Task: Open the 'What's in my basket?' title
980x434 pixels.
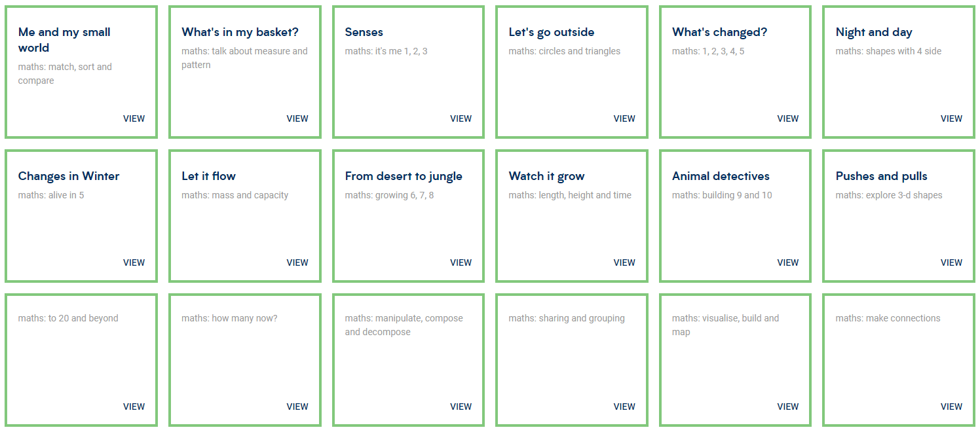Action: [240, 32]
